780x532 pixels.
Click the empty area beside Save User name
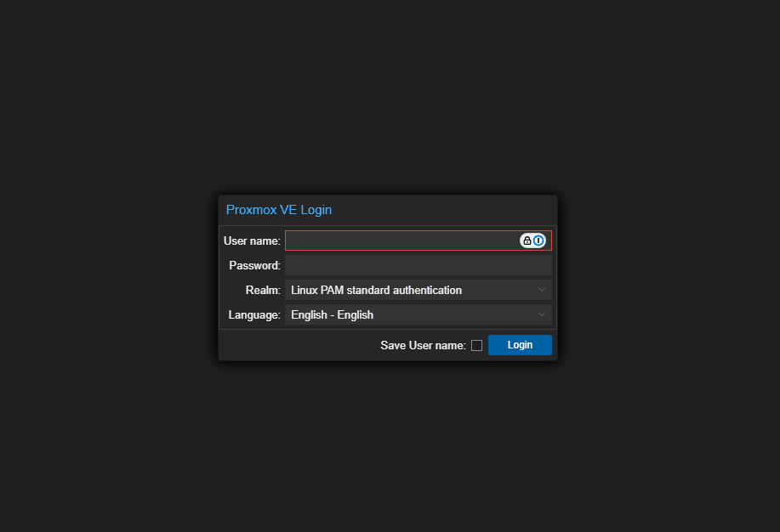[x=299, y=345]
